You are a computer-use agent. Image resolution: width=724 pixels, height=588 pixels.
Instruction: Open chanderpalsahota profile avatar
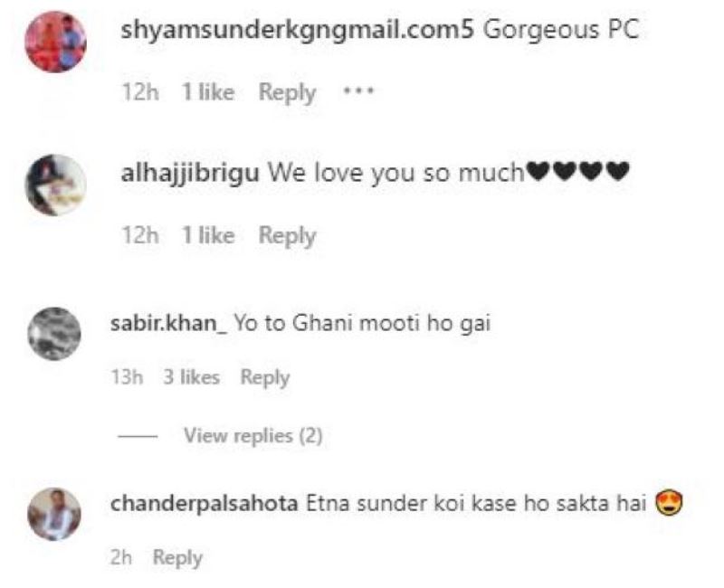pos(54,514)
